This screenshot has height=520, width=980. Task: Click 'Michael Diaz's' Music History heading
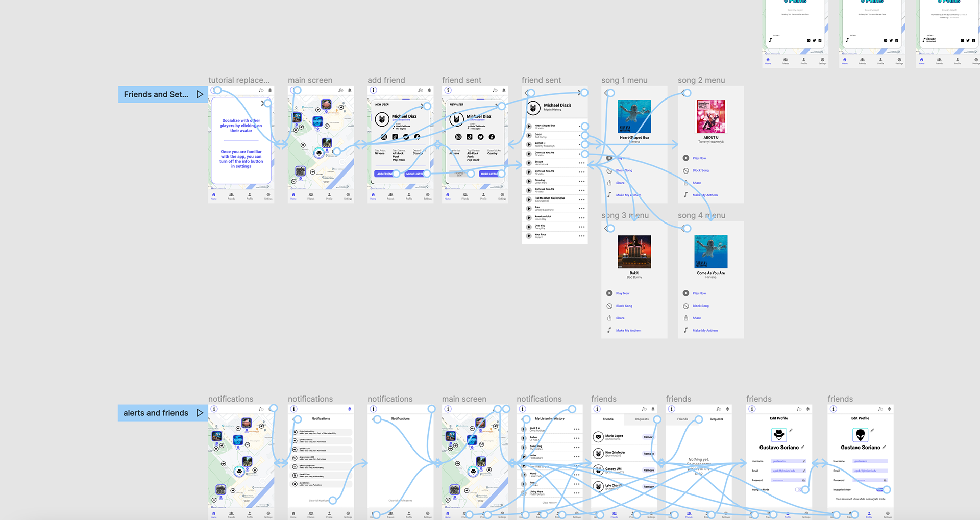pos(557,105)
